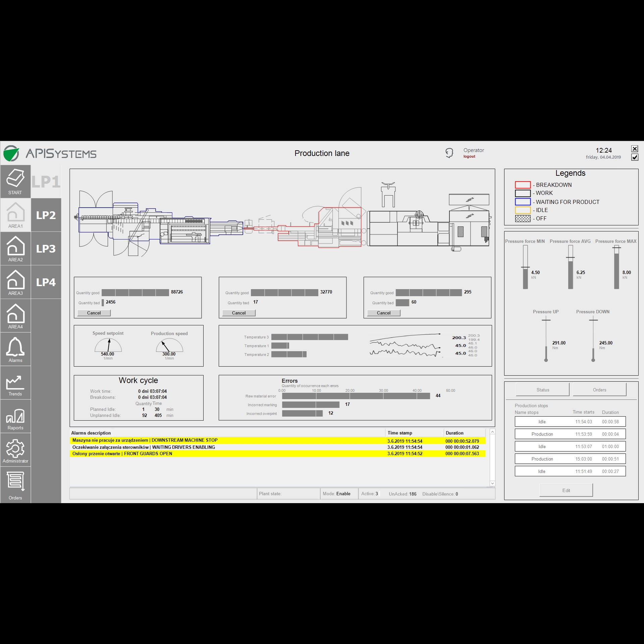Open the Orders tab in production stops panel
The height and width of the screenshot is (644, 644).
[x=599, y=389]
